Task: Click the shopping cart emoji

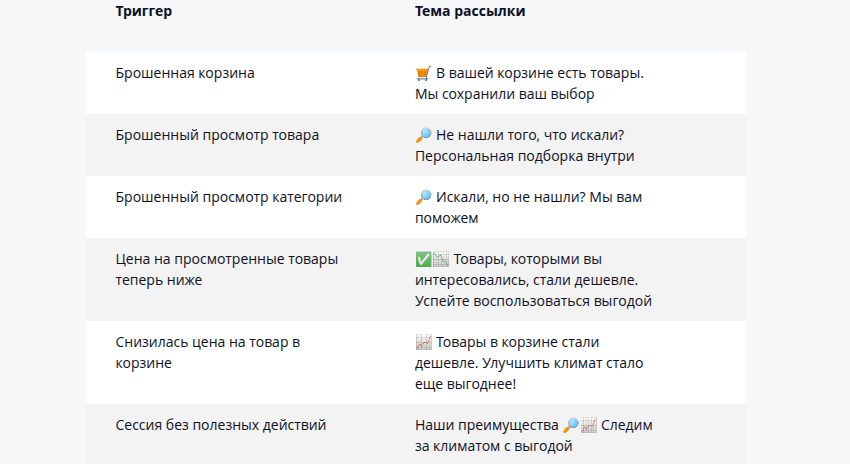Action: 423,74
